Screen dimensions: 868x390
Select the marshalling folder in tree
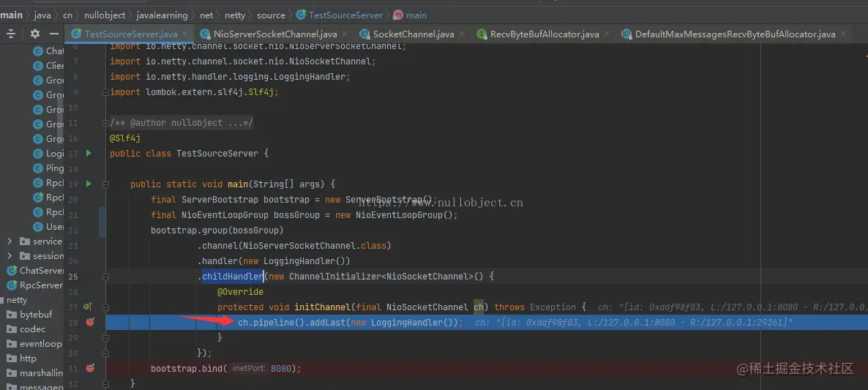[x=35, y=373]
